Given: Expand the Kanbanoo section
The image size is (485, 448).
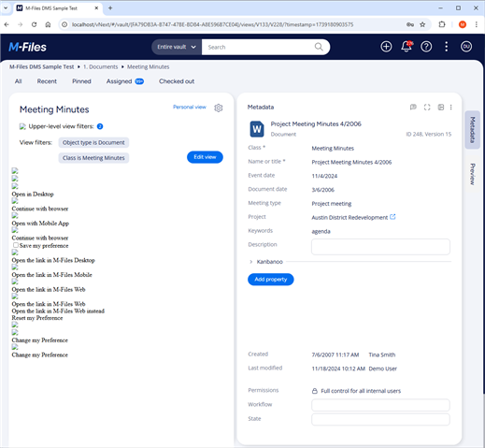Looking at the screenshot, I should [251, 262].
